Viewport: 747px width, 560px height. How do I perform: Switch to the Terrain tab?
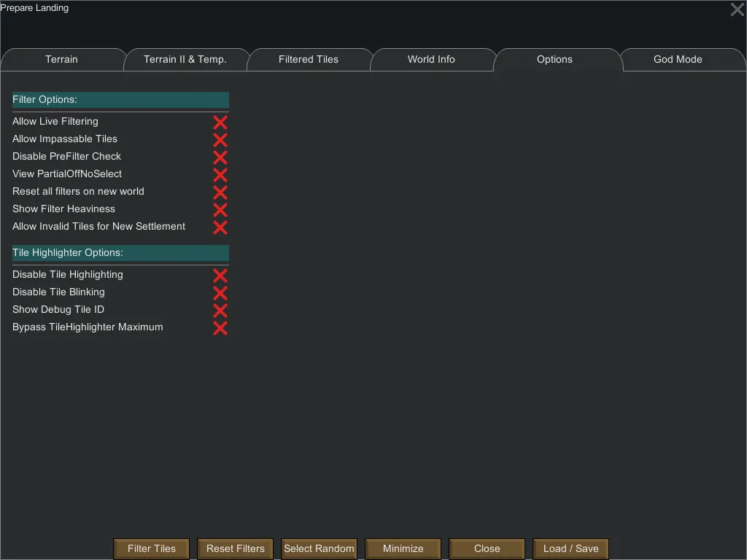(61, 60)
